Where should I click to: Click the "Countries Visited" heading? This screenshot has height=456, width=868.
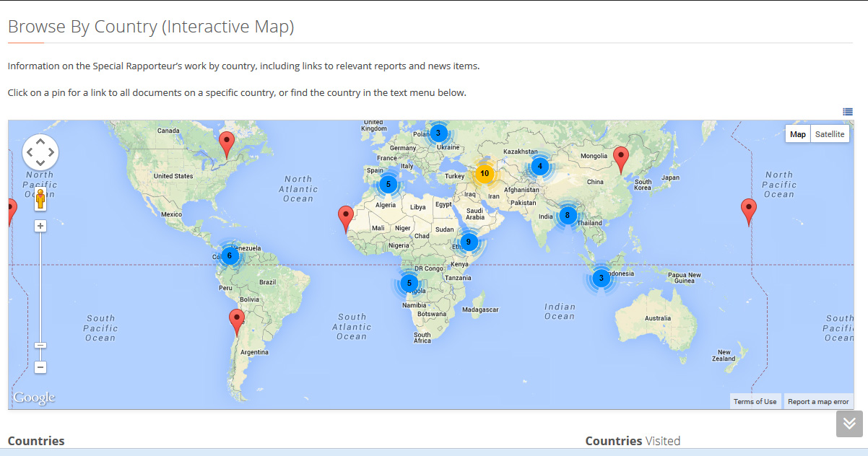[x=633, y=441]
